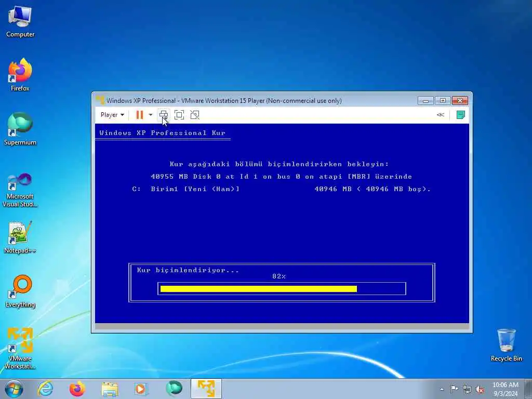This screenshot has width=532, height=399.
Task: Click the 'Windows XP Professional Kur' heading
Action: pyautogui.click(x=162, y=132)
